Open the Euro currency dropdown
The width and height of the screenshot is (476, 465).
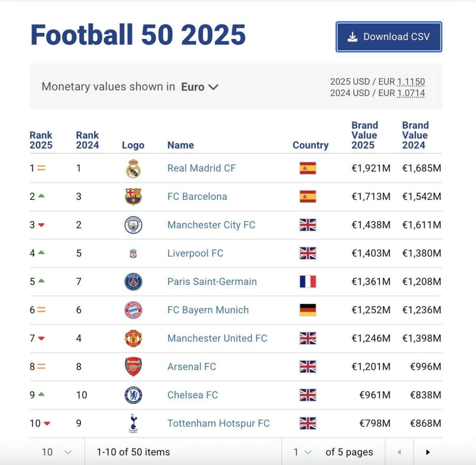(x=200, y=87)
